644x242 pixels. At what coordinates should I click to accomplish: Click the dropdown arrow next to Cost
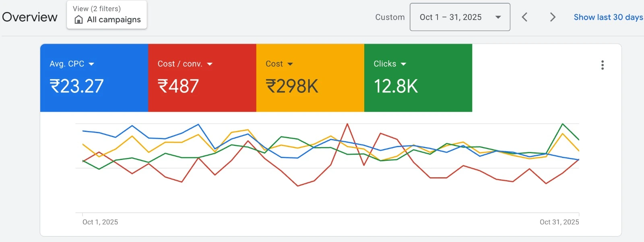[290, 64]
